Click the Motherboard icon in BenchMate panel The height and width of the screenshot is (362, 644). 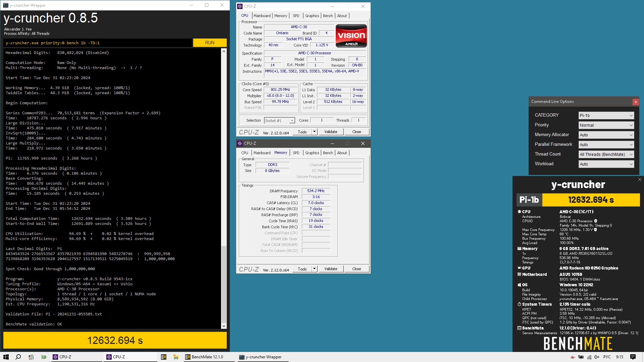tap(519, 274)
